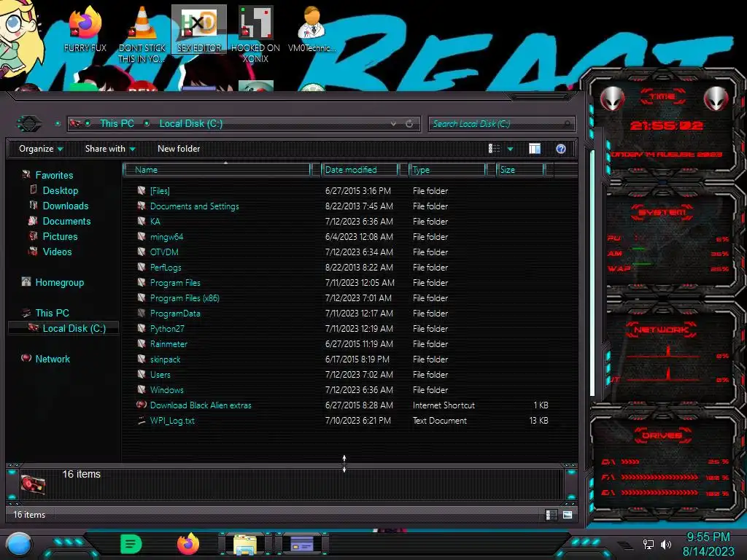Screen dimensions: 747x560
Task: Click the File Explorer taskbar button
Action: [x=245, y=544]
